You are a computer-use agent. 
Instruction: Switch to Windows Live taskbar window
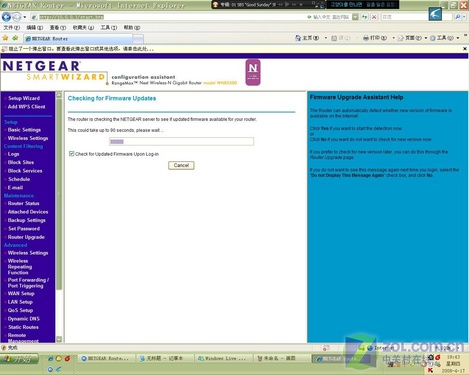click(x=222, y=358)
